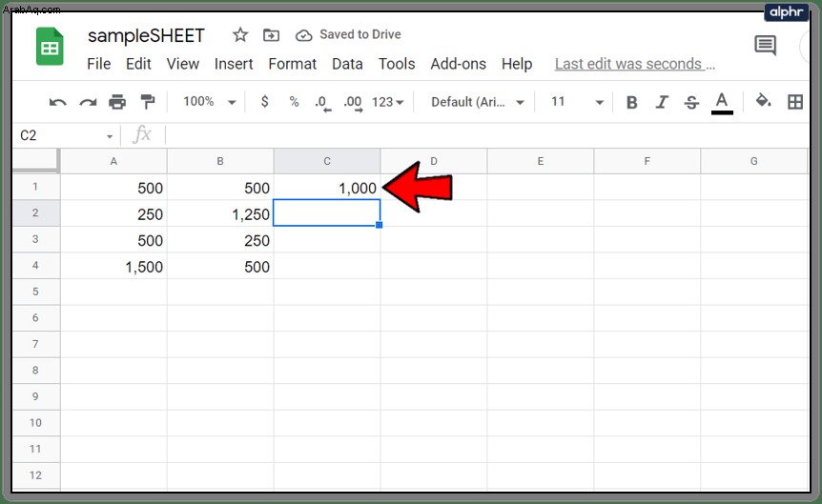
Task: Open the Data menu
Action: [x=347, y=64]
